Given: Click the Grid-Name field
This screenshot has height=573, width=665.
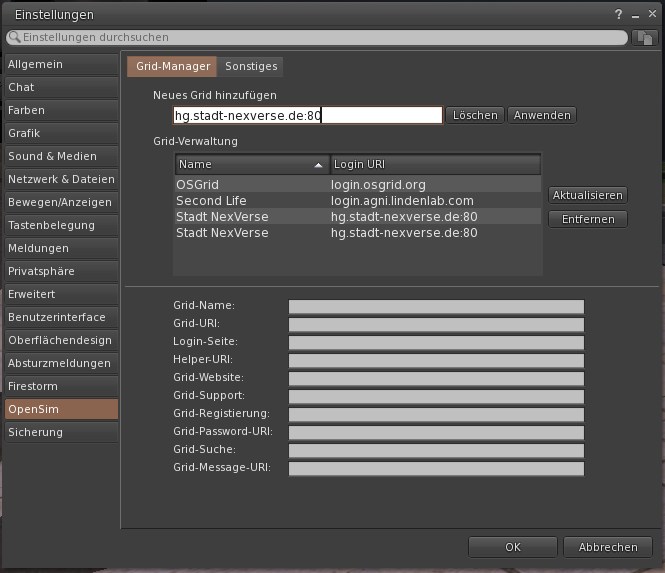Looking at the screenshot, I should [x=436, y=306].
